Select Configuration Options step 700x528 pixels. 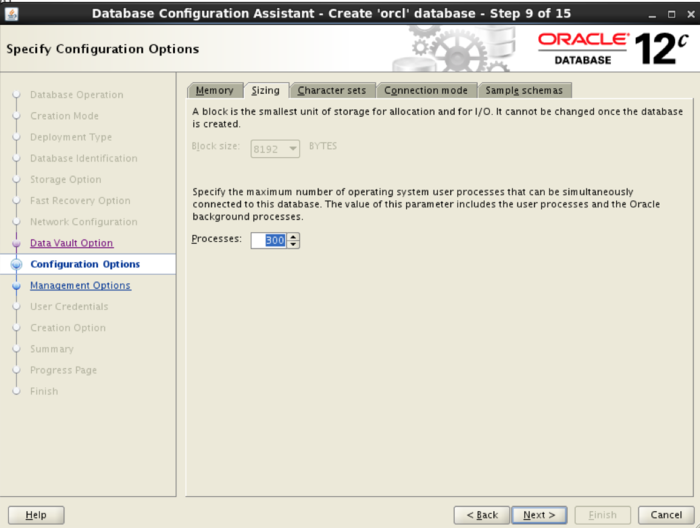pos(85,264)
